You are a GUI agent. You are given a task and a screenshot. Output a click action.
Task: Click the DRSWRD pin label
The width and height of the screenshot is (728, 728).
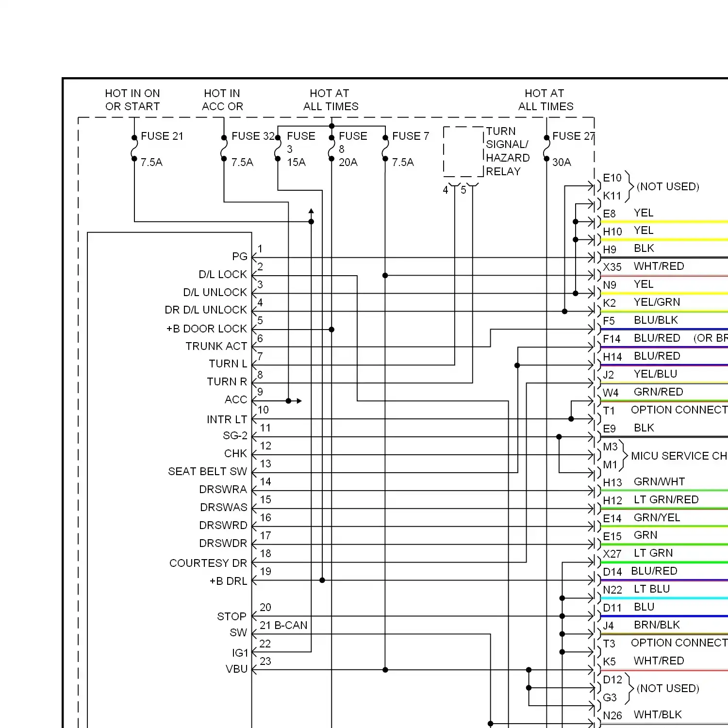223,526
